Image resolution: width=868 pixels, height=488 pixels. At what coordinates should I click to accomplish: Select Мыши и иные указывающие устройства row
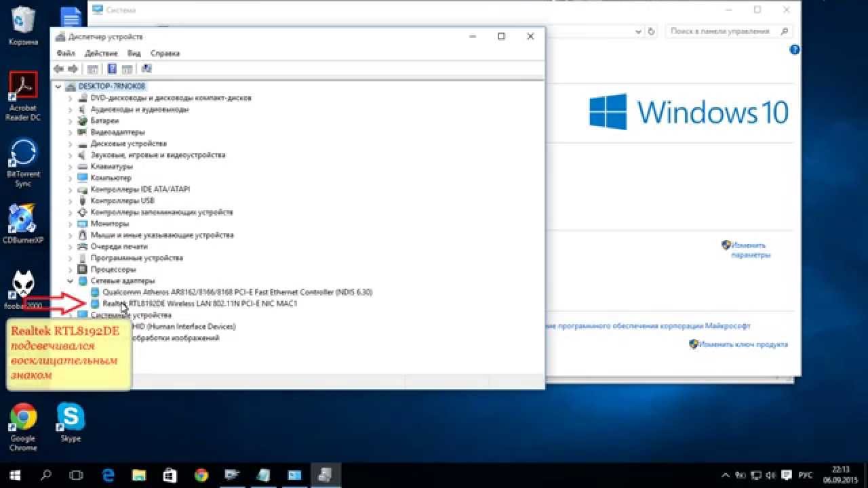click(x=162, y=235)
